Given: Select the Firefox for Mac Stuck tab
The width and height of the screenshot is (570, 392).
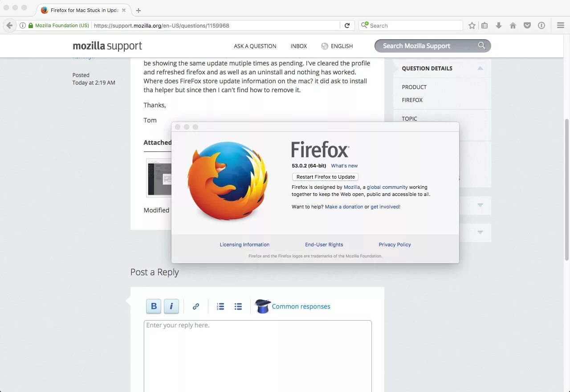Looking at the screenshot, I should (84, 10).
